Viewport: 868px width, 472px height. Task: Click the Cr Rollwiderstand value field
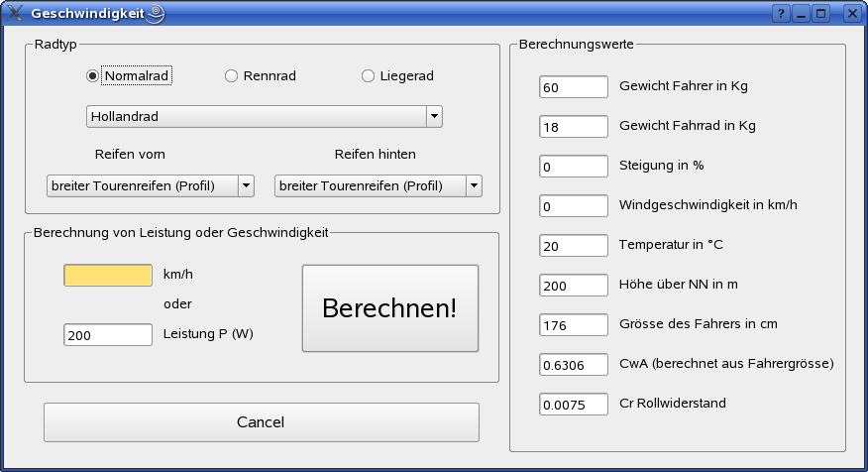(574, 405)
